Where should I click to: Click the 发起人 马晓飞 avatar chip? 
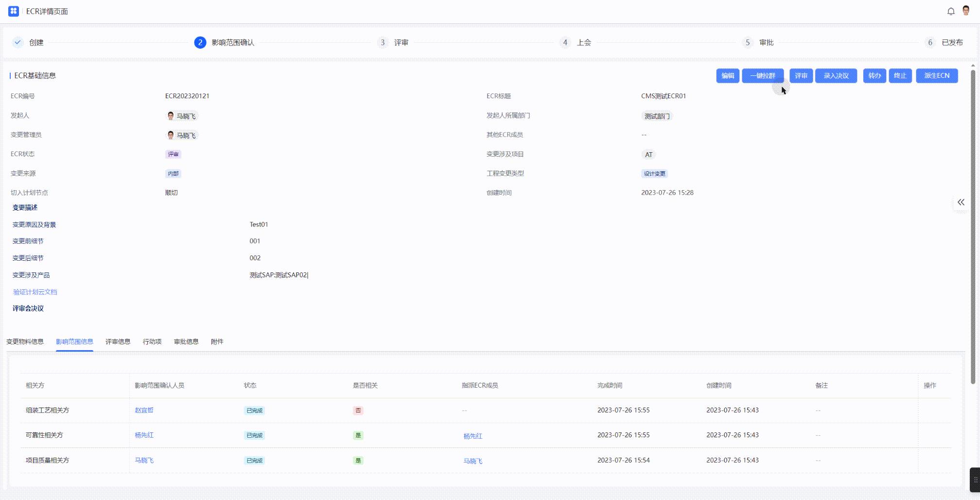(x=181, y=116)
